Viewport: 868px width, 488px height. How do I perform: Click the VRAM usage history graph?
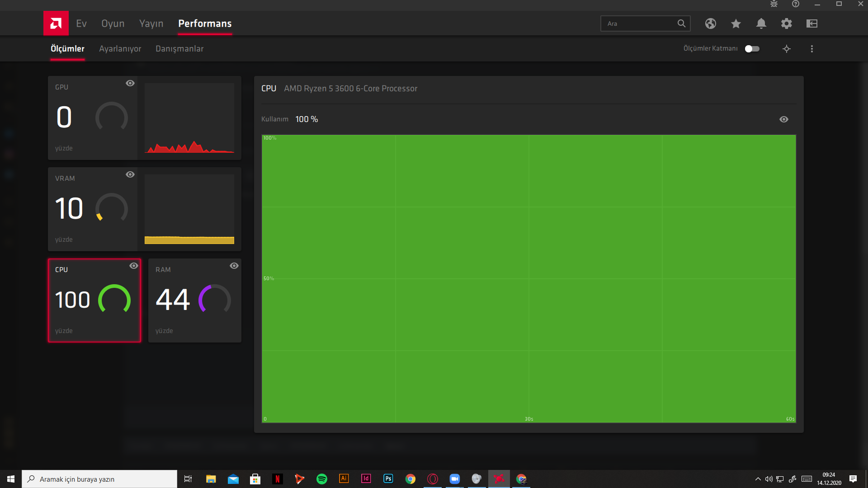[x=189, y=209]
